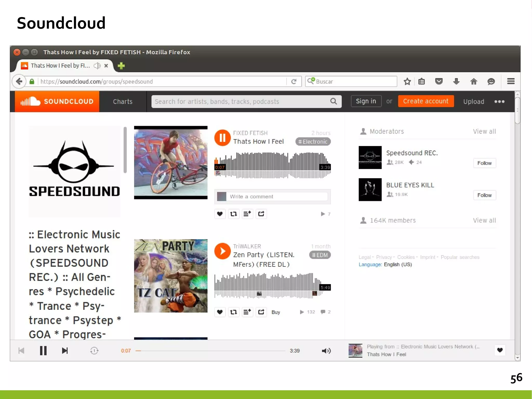The height and width of the screenshot is (399, 532).
Task: Expand the three-dots more menu
Action: click(x=499, y=102)
